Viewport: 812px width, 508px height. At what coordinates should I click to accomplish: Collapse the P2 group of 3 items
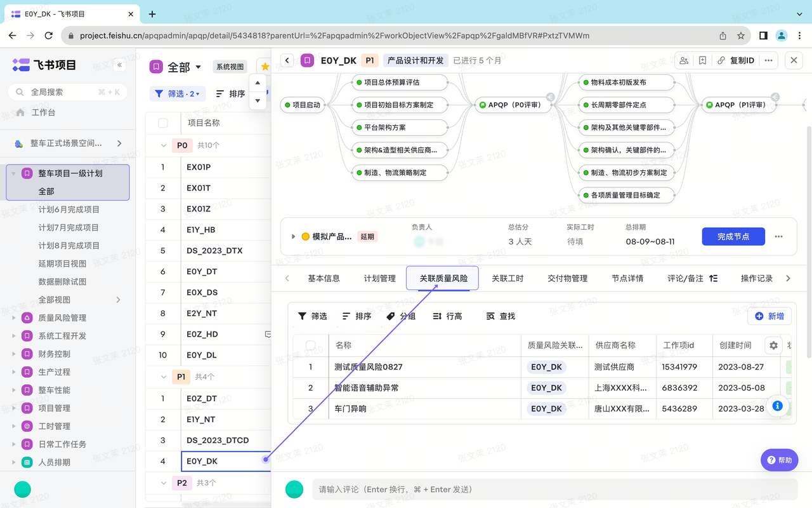coord(162,483)
